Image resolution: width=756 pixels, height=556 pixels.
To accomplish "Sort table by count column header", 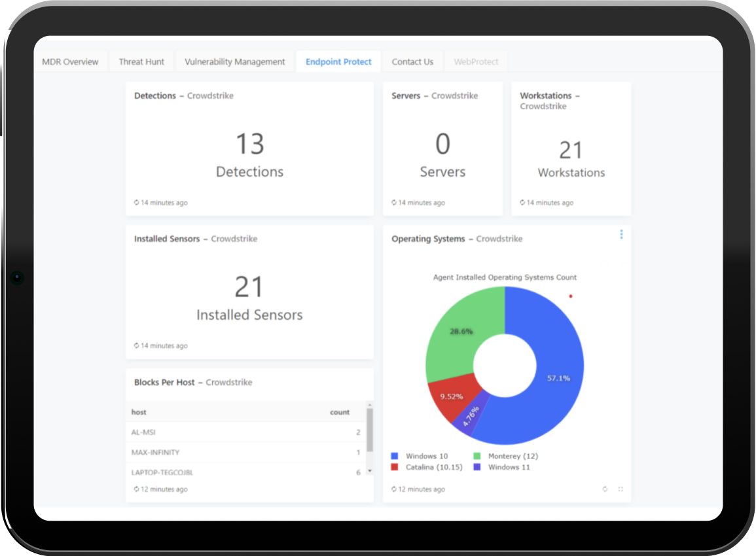I will click(340, 412).
